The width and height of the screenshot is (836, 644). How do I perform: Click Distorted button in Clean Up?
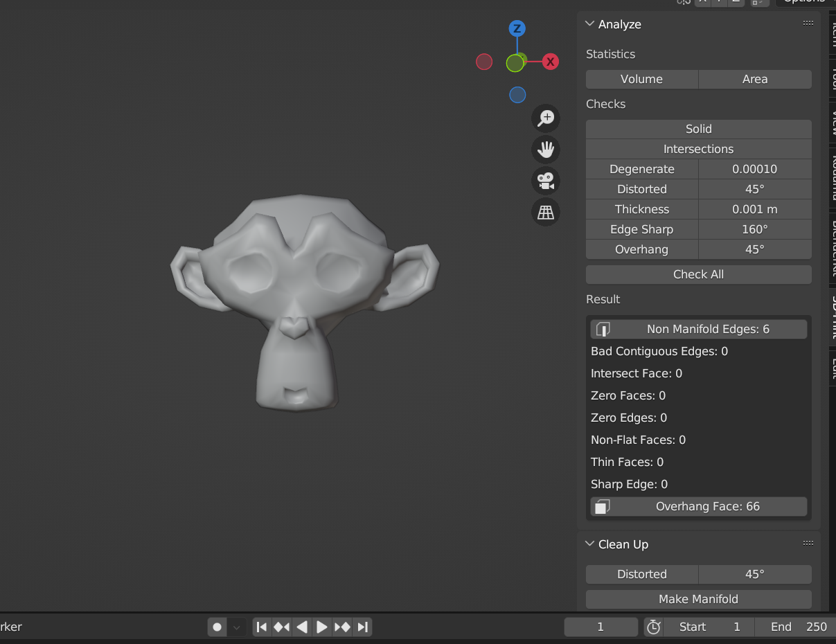tap(642, 574)
